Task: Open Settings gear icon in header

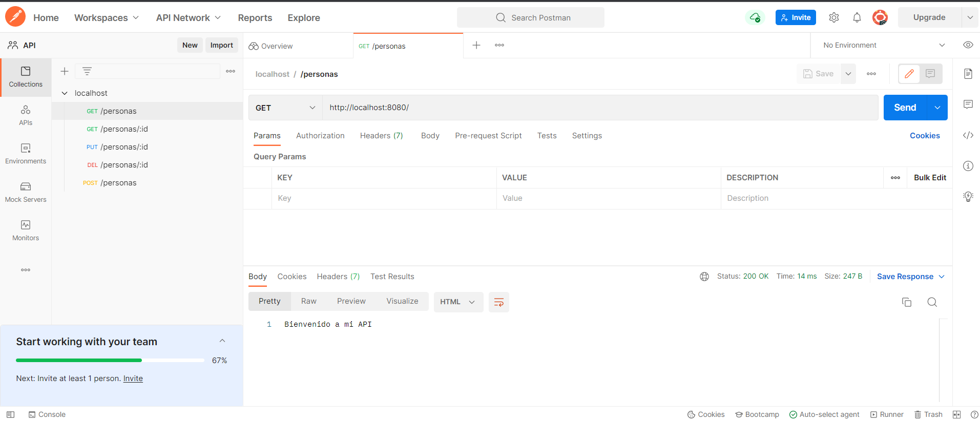Action: (x=834, y=17)
